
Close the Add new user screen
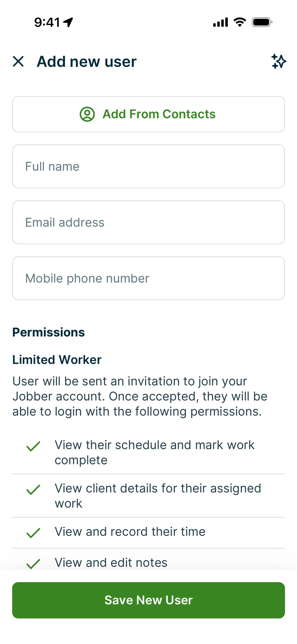pyautogui.click(x=18, y=61)
